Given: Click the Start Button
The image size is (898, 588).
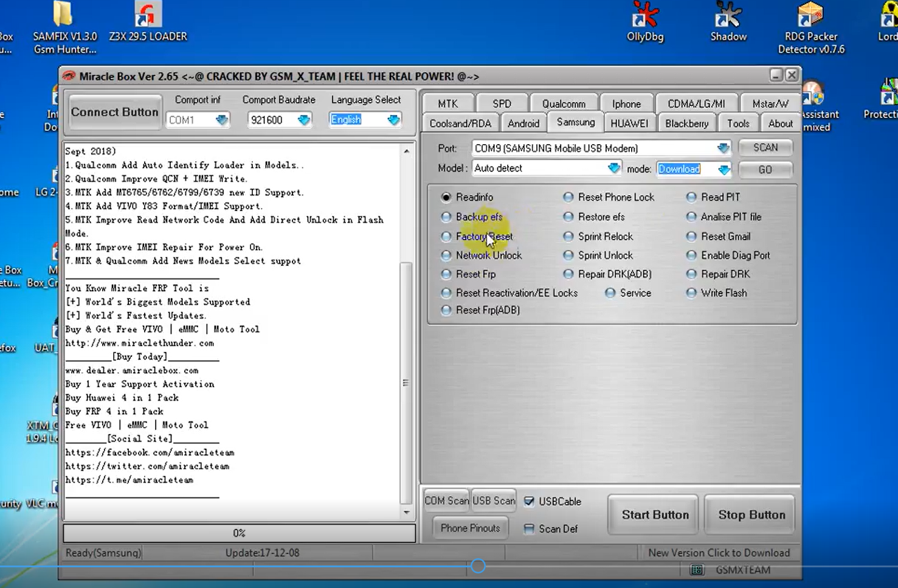Looking at the screenshot, I should [655, 514].
